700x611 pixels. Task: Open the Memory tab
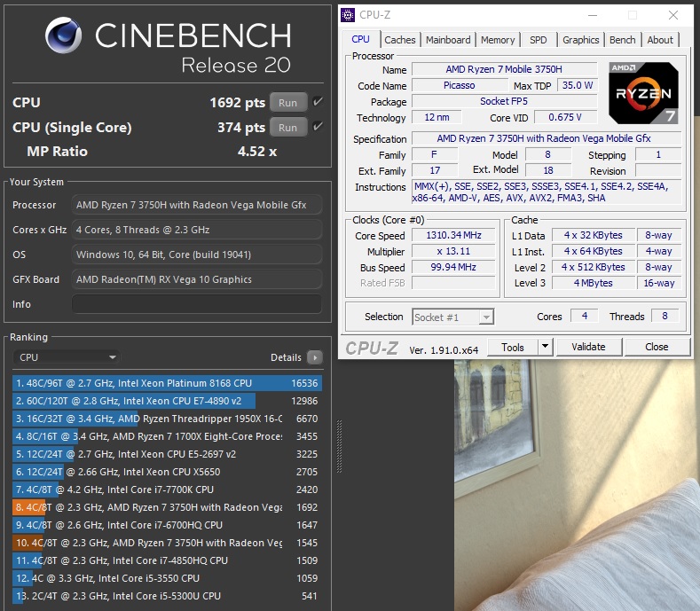(x=498, y=40)
